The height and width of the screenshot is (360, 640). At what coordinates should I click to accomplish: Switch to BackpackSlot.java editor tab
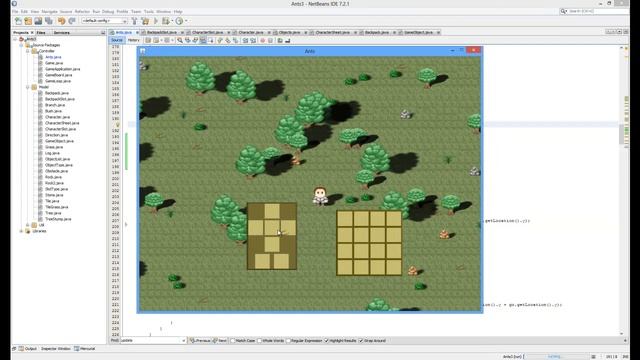(x=162, y=32)
